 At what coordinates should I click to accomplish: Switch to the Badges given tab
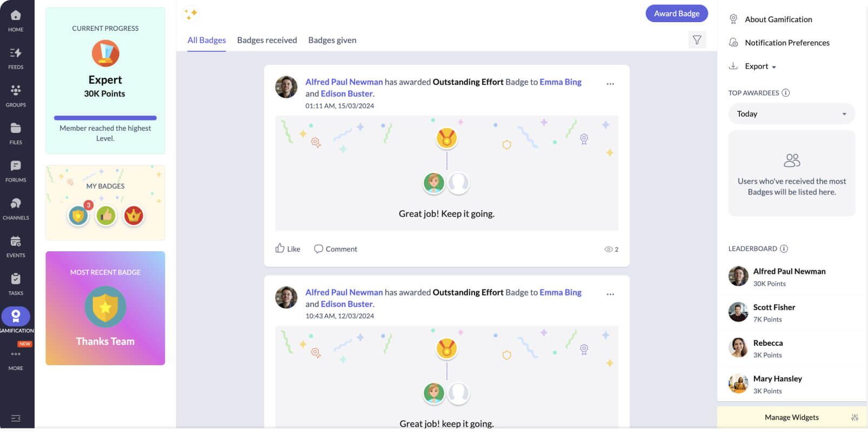point(332,40)
